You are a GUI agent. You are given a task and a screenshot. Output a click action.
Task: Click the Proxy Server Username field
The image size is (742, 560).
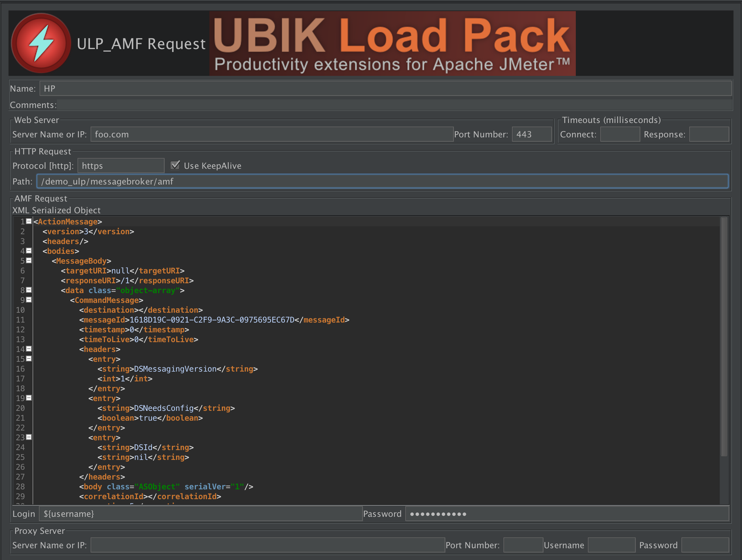611,545
